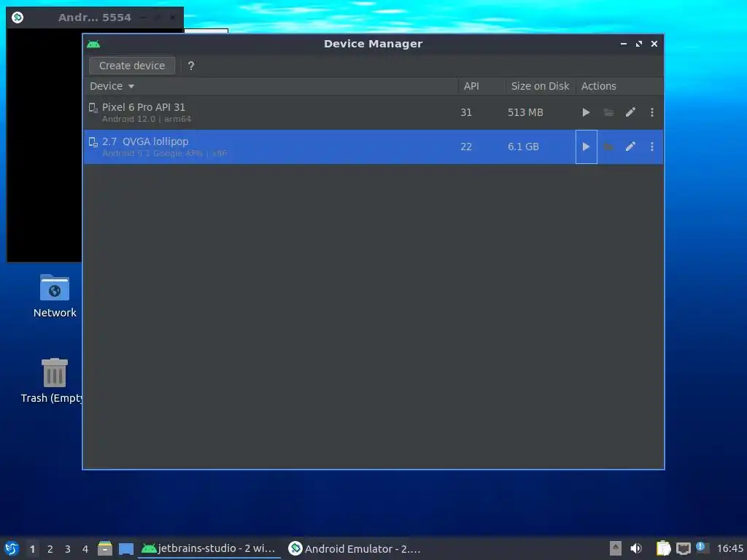Click the Pixel 6 Pro device type icon
Viewport: 747px width, 560px height.
tap(93, 108)
